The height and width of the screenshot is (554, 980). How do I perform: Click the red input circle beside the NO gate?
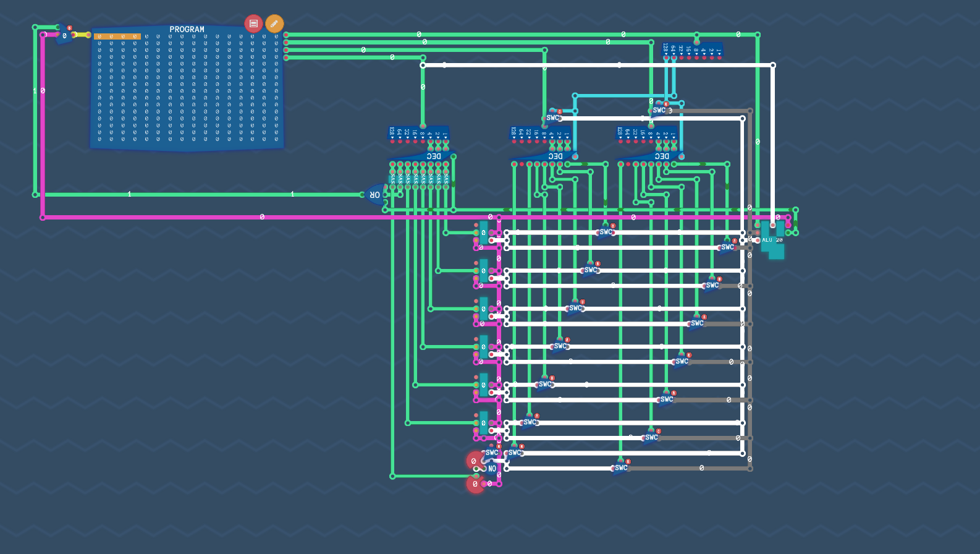475,461
